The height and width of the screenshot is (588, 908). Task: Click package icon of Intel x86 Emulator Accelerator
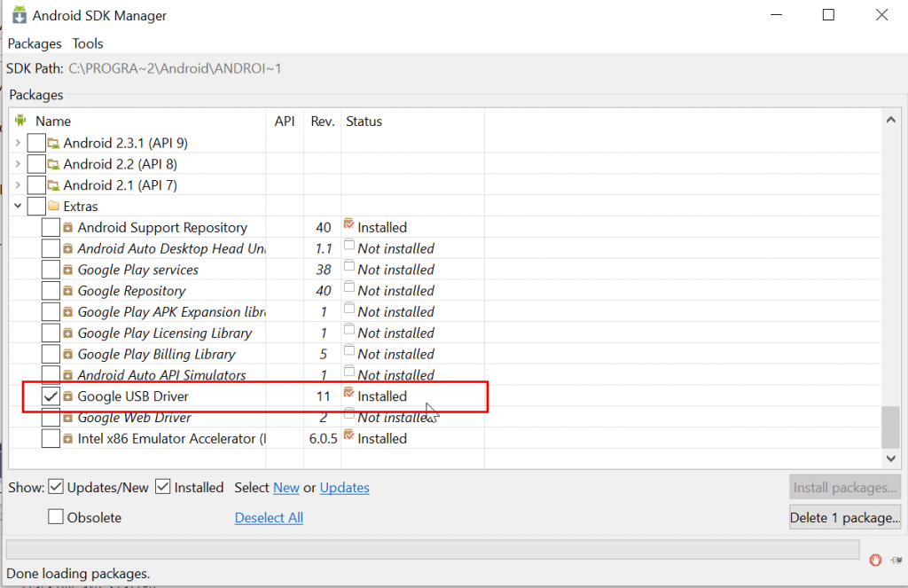67,438
